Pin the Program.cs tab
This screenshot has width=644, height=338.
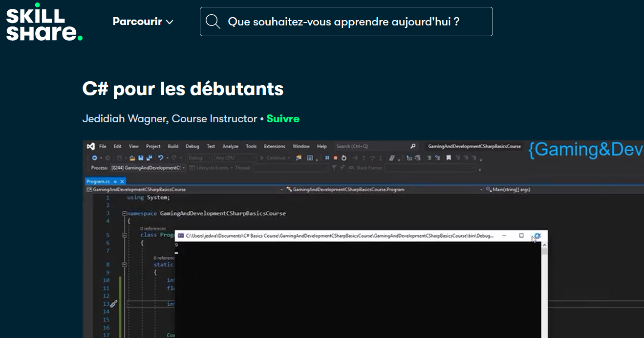pyautogui.click(x=115, y=181)
